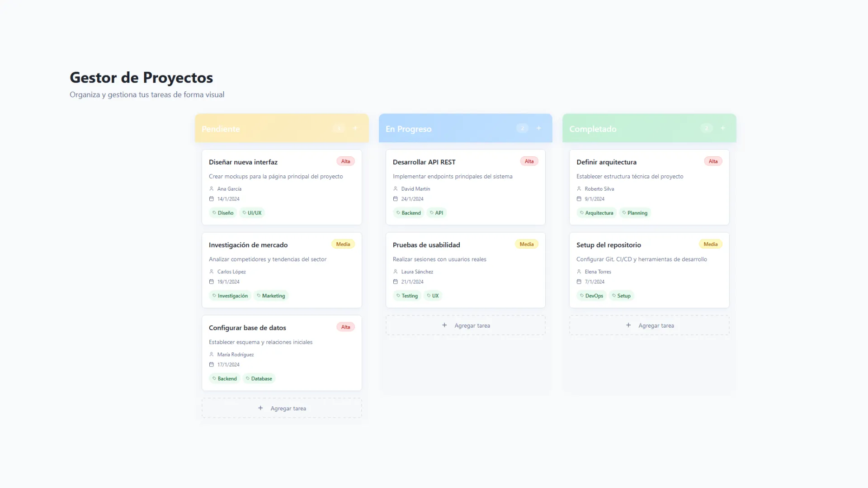Click Agregar tarea under En Progreso column
The image size is (868, 488).
click(465, 325)
